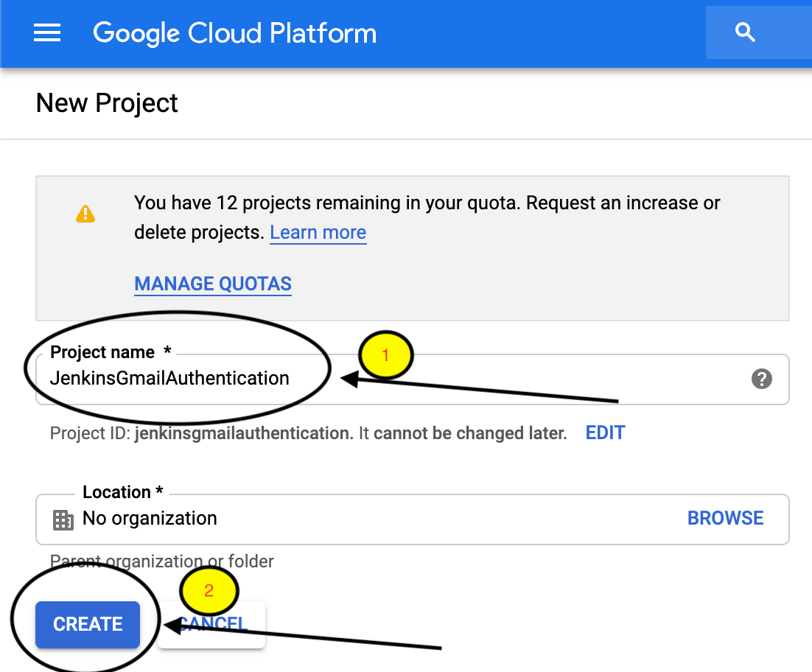Click the yellow annotation circle numbered 1
812x672 pixels.
pyautogui.click(x=385, y=355)
